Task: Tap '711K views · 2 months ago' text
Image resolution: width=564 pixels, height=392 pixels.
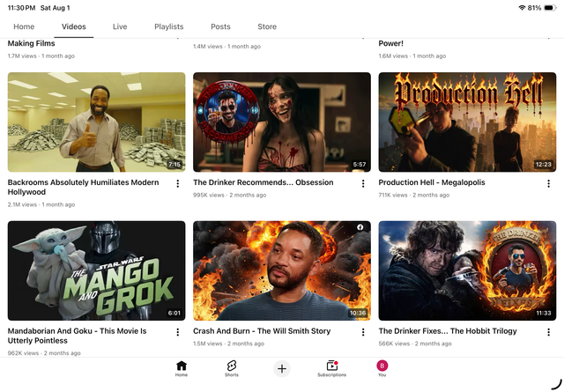Action: pyautogui.click(x=414, y=195)
